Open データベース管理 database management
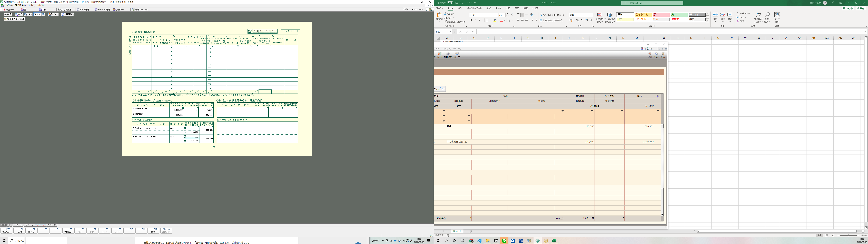The height and width of the screenshot is (244, 868). click(x=102, y=10)
